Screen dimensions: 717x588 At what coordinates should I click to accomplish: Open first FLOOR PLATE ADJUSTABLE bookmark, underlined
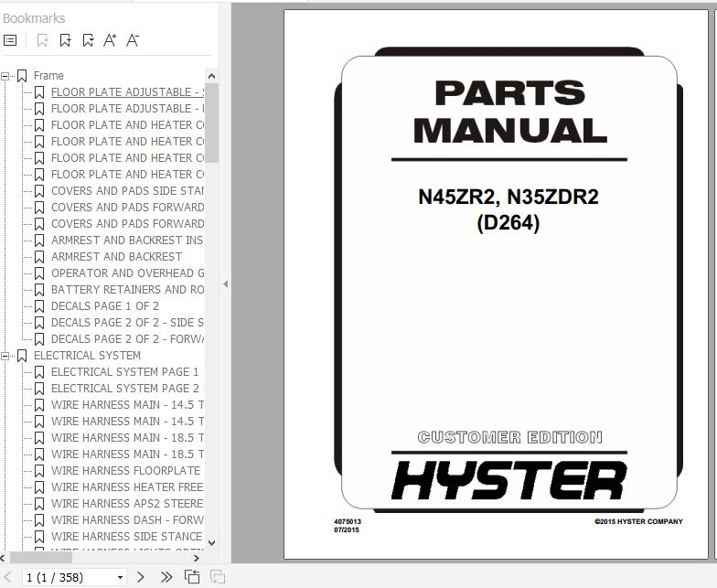127,92
